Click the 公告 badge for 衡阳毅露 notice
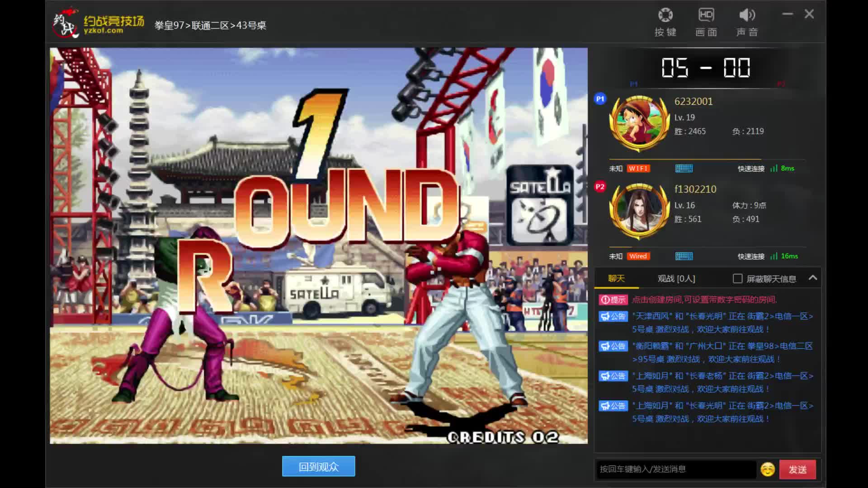Viewport: 868px width, 488px height. [613, 346]
